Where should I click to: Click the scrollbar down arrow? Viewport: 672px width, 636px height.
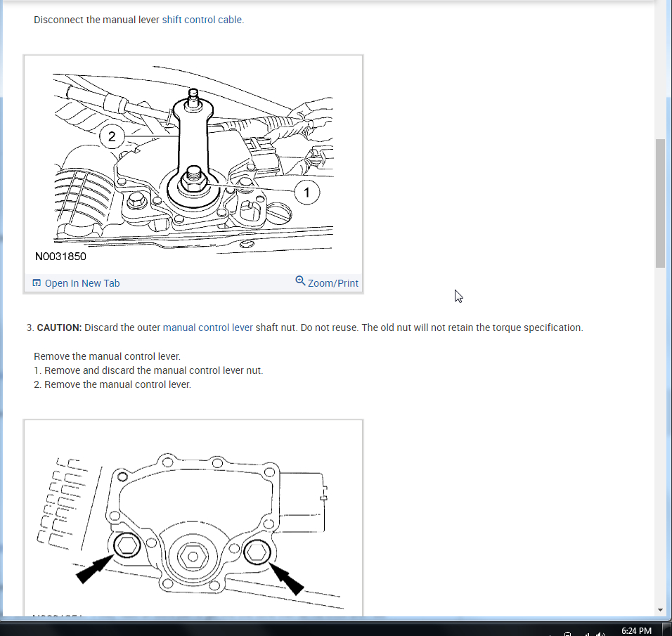click(x=660, y=610)
